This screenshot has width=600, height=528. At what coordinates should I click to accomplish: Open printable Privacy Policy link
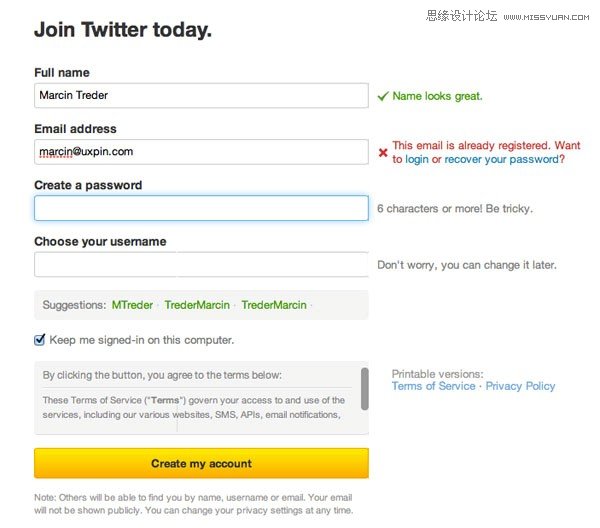[x=520, y=386]
